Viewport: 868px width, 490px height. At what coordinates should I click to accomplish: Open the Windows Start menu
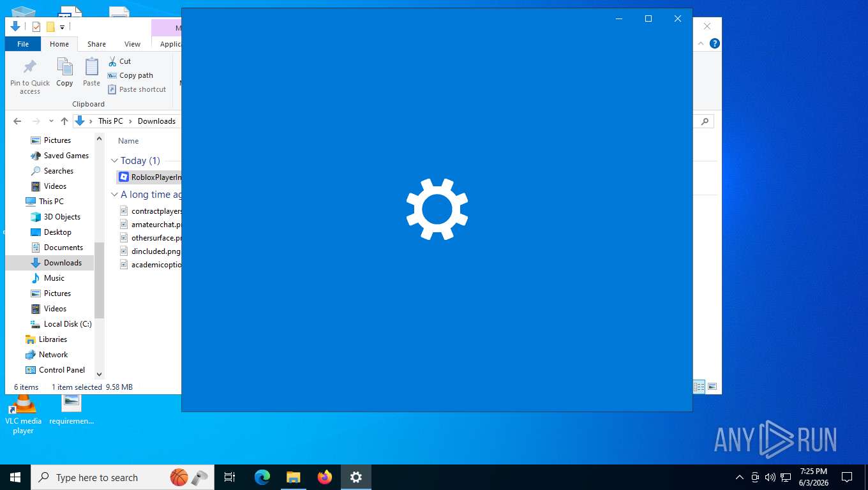coord(15,477)
